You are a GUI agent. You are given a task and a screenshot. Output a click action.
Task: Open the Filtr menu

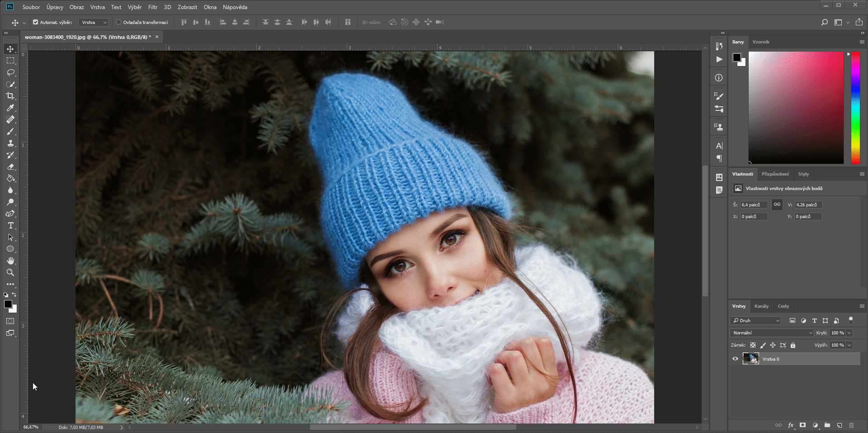click(x=152, y=7)
